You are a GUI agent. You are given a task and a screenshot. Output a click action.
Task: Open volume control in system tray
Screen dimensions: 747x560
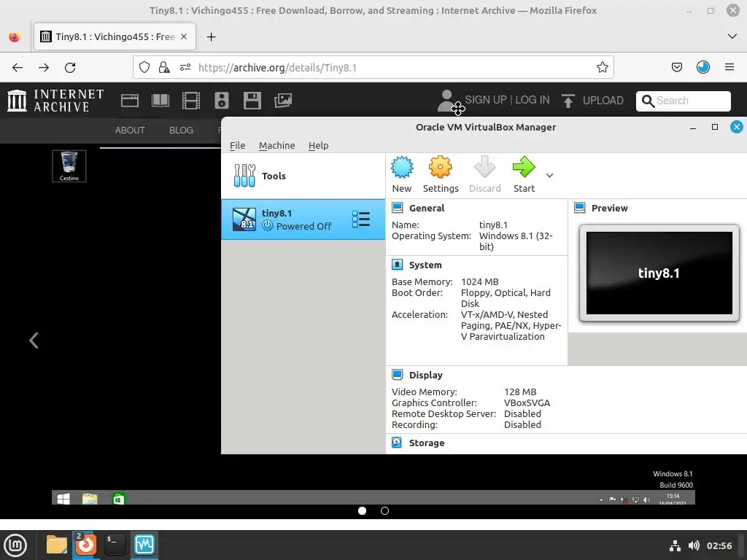coord(694,545)
